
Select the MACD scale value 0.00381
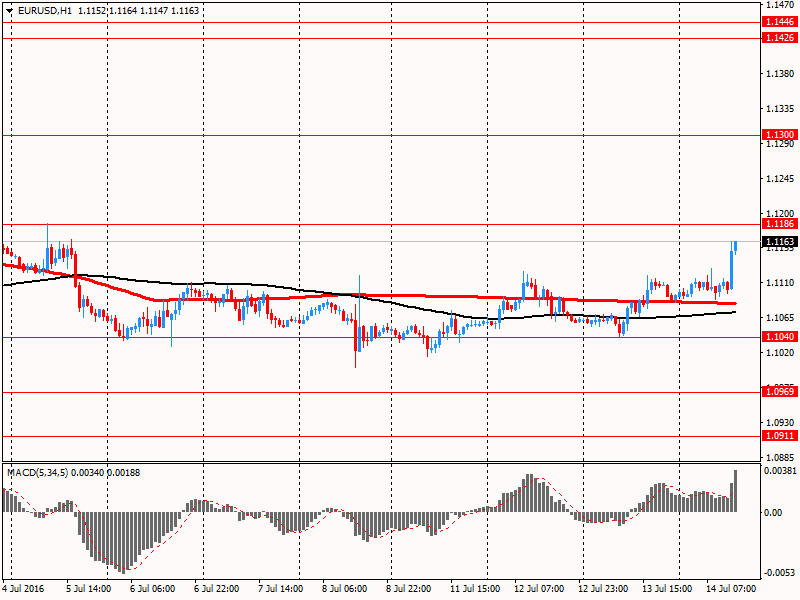coord(780,470)
